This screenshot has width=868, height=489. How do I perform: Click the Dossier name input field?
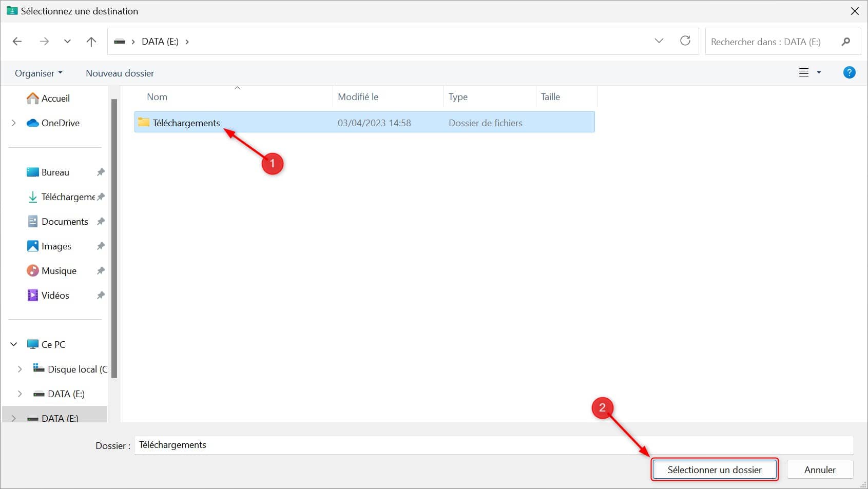click(x=494, y=445)
